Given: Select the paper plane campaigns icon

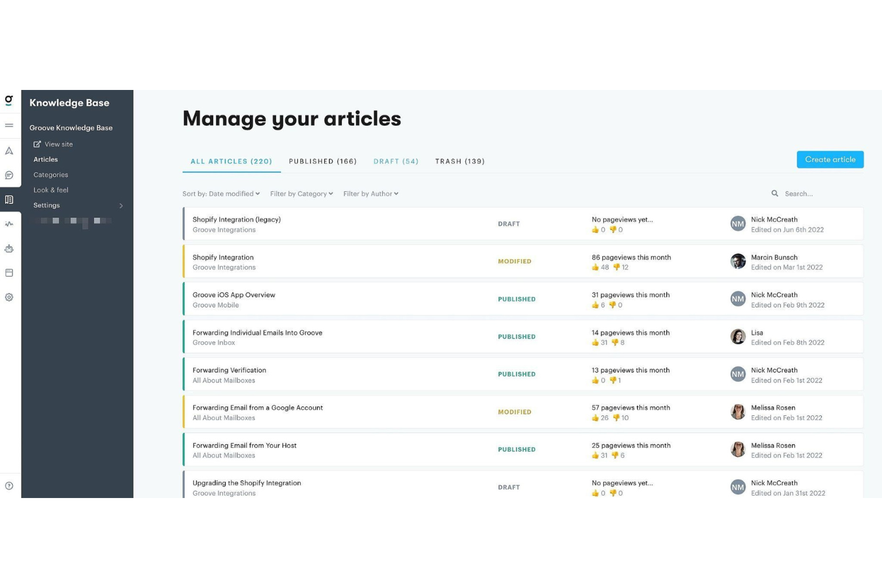Looking at the screenshot, I should 9,151.
